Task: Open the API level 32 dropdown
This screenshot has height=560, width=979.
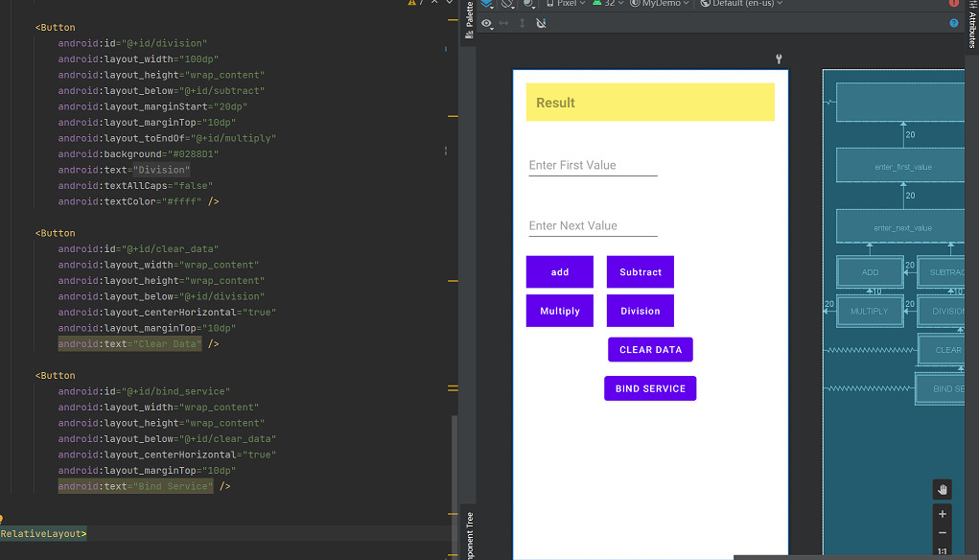Action: tap(608, 4)
